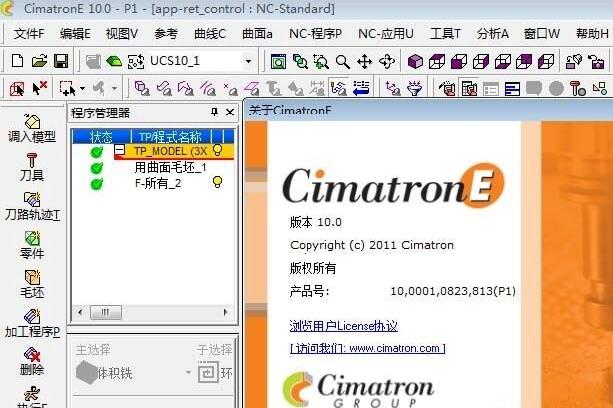Viewport: 613px width, 408px height.
Task: Visit www.cimatron.com link
Action: [367, 348]
